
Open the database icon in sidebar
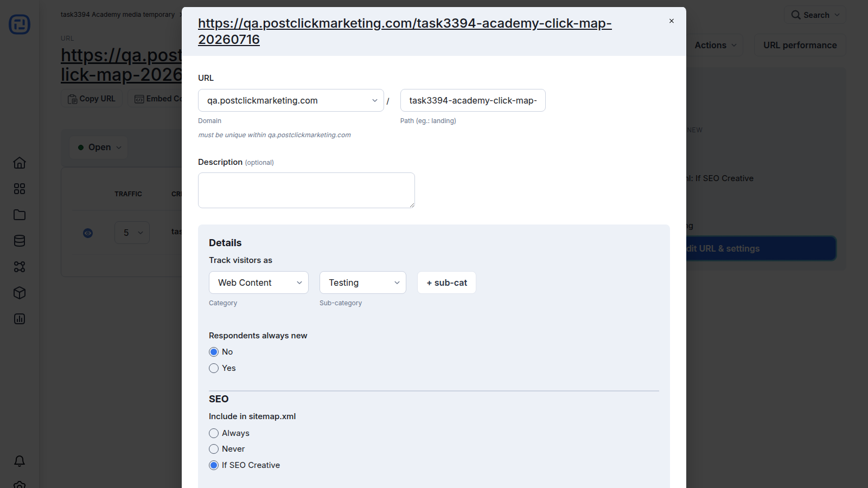[20, 241]
